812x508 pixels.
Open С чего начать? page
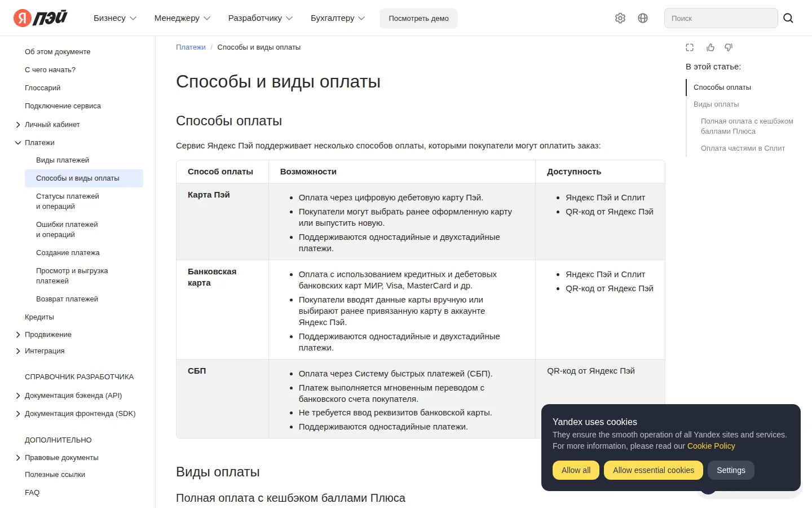(50, 69)
